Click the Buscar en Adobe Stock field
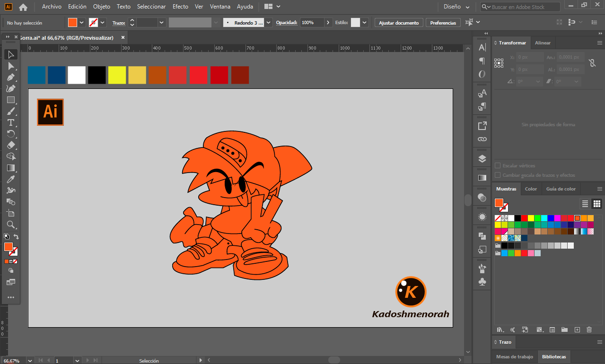This screenshot has height=364, width=605. point(520,7)
